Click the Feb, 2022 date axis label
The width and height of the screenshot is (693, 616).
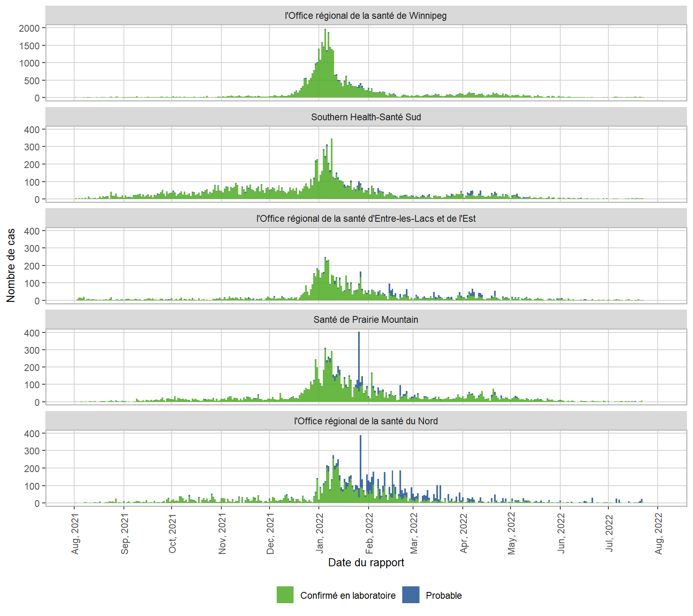(369, 533)
